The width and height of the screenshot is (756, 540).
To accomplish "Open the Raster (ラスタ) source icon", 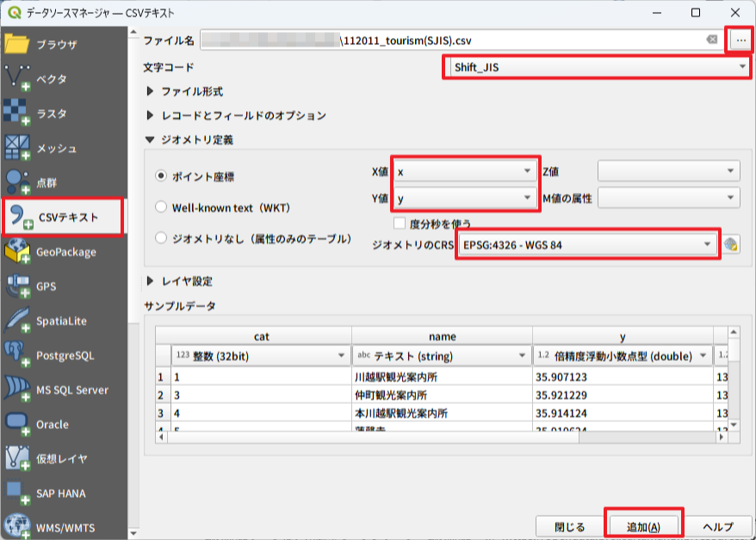I will [x=17, y=113].
